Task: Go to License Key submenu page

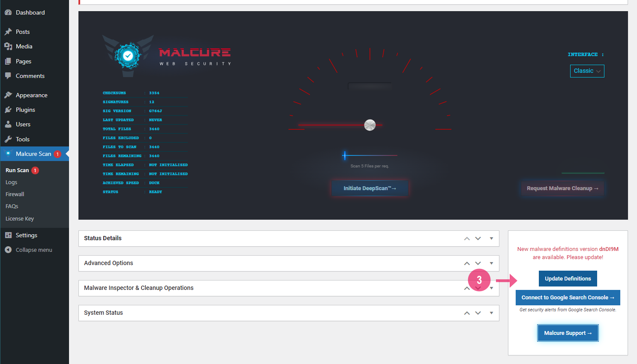Action: coord(20,218)
